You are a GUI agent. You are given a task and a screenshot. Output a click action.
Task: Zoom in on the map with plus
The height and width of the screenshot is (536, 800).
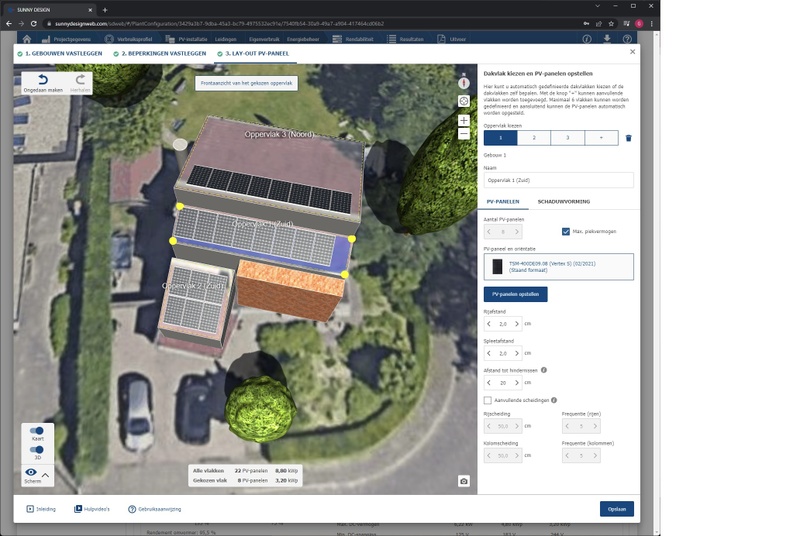coord(463,120)
